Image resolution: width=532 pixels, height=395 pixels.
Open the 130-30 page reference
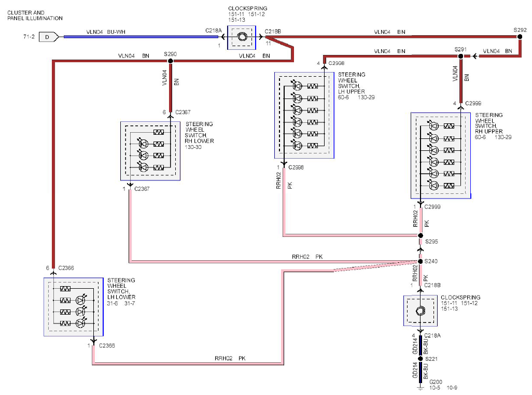pos(193,147)
